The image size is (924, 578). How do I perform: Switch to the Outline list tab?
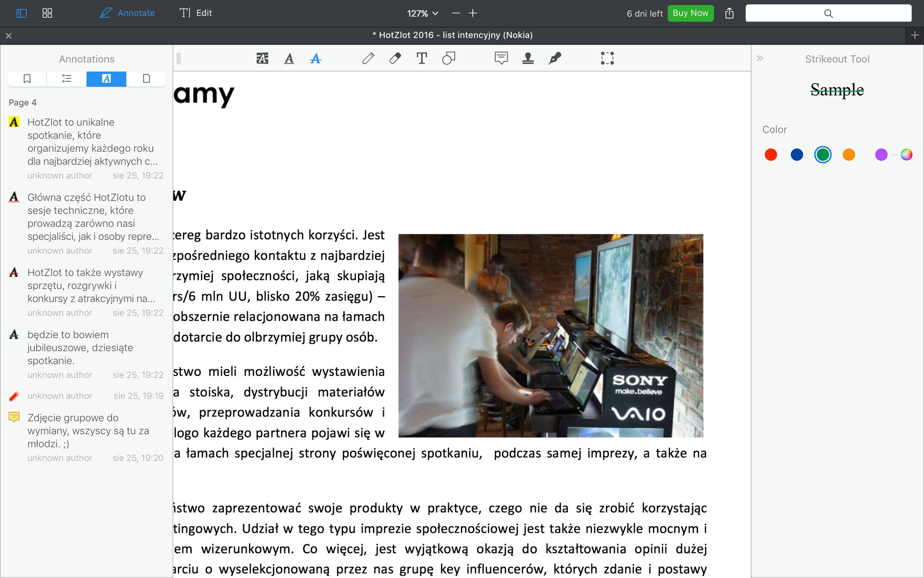click(67, 79)
